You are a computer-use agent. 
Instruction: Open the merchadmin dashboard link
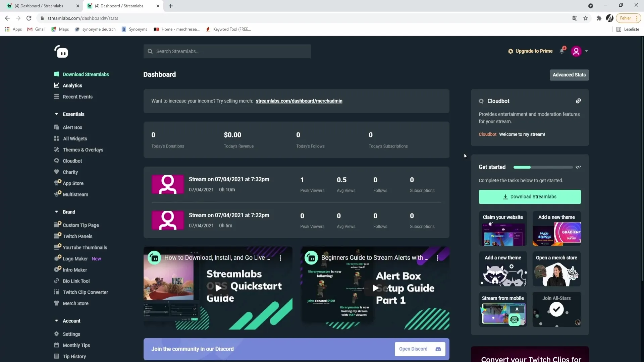[x=299, y=101]
